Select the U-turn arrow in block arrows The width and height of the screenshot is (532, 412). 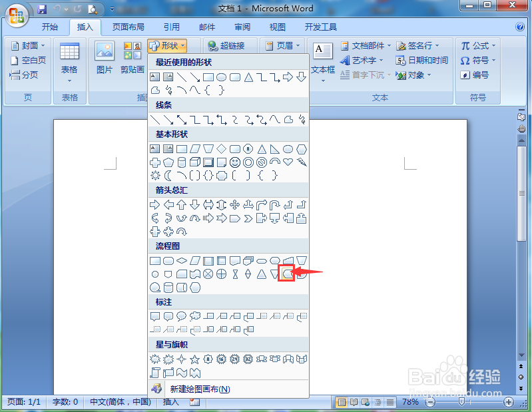tap(274, 205)
